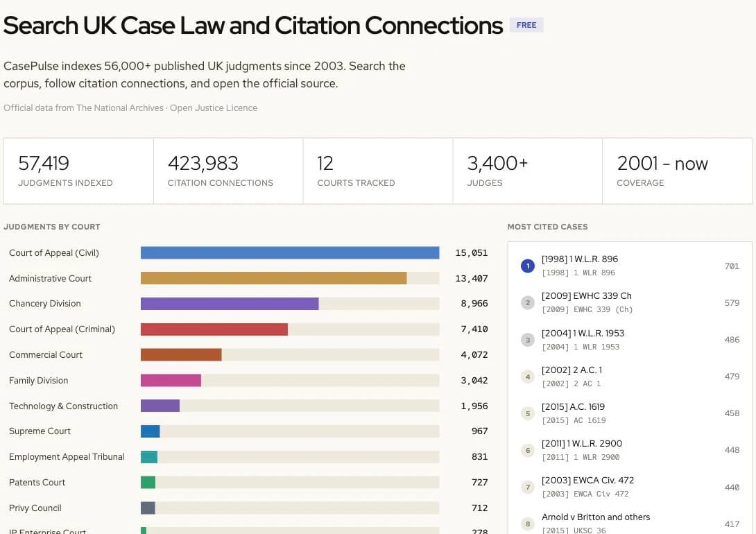The image size is (756, 534).
Task: Click the Administrative Court label
Action: tap(50, 279)
